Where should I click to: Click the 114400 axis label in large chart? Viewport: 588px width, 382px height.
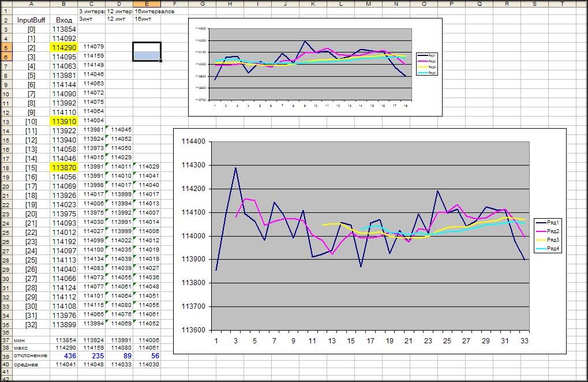pyautogui.click(x=192, y=141)
